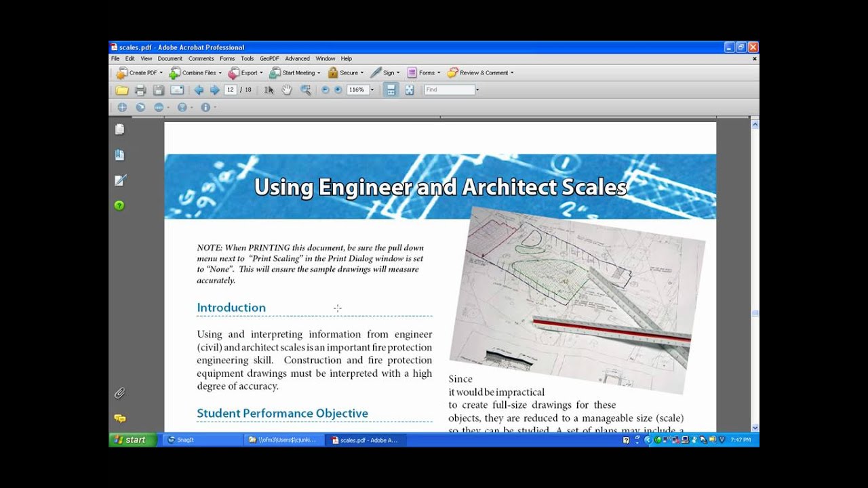Print the document with printer icon

(140, 90)
